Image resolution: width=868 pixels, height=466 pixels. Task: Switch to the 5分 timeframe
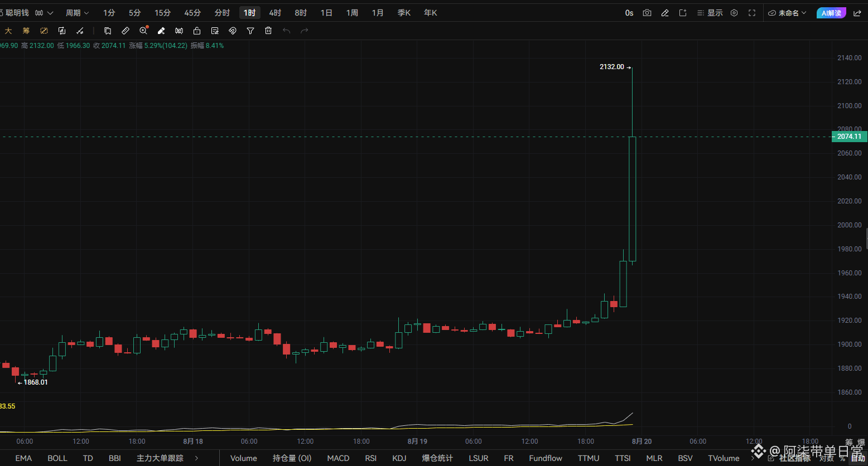[135, 13]
